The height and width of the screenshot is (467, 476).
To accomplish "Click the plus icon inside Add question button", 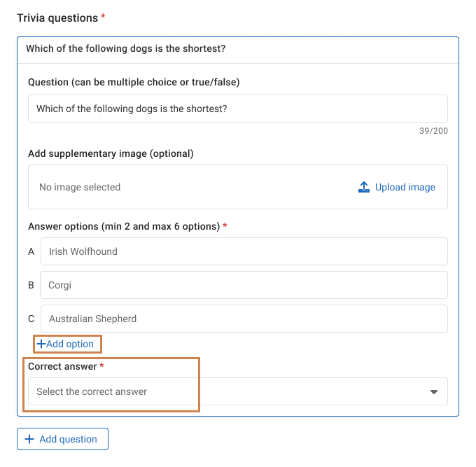I will tap(29, 439).
